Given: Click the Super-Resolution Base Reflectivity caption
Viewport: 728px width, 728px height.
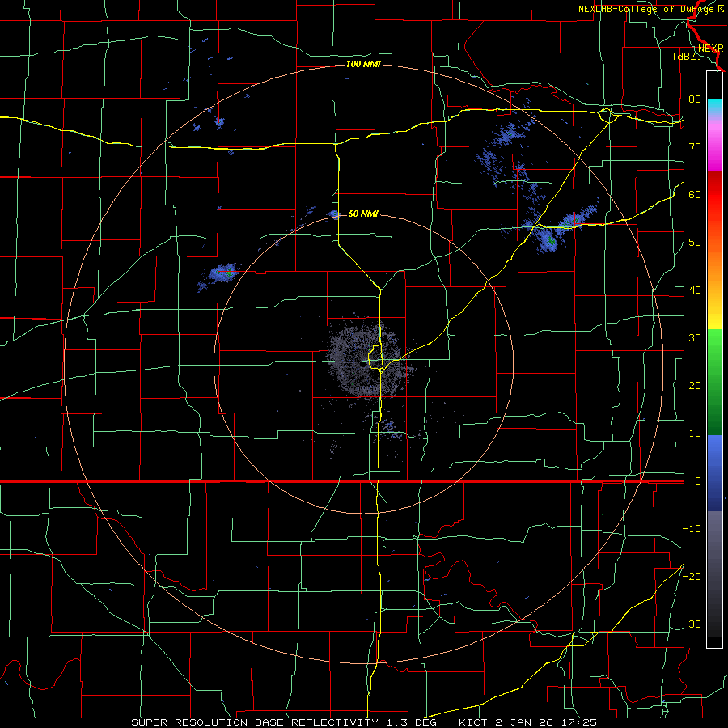Looking at the screenshot, I should pyautogui.click(x=363, y=722).
